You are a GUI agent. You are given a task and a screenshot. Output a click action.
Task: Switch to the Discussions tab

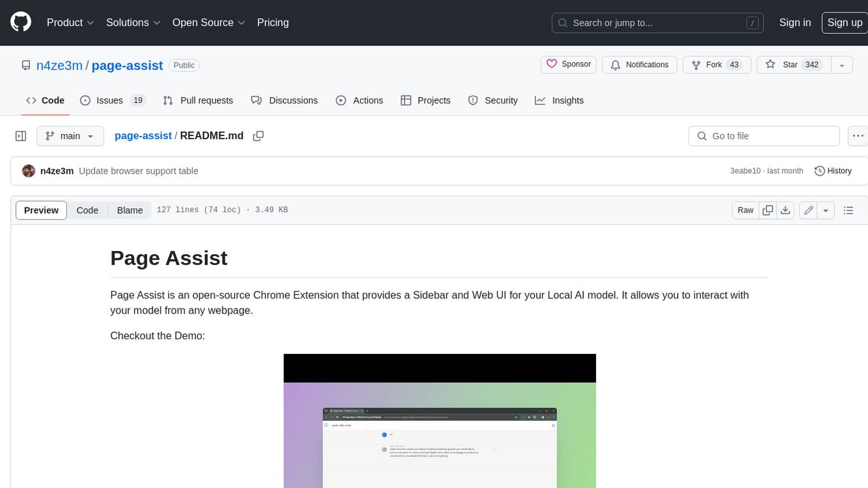[284, 100]
